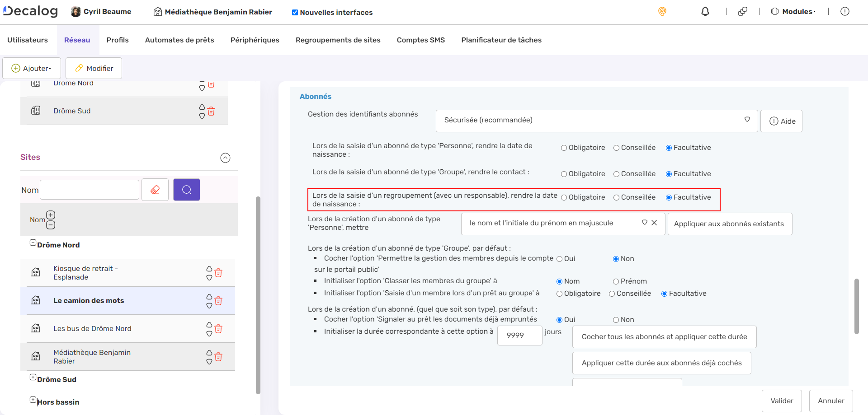Click the orange broadcast icon in header
868x415 pixels.
(662, 12)
